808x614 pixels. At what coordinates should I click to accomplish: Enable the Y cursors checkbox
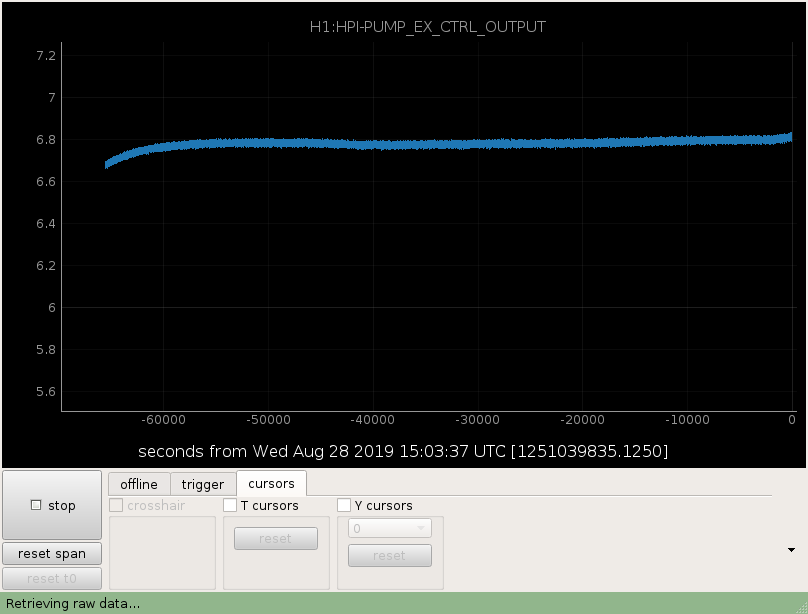[344, 505]
